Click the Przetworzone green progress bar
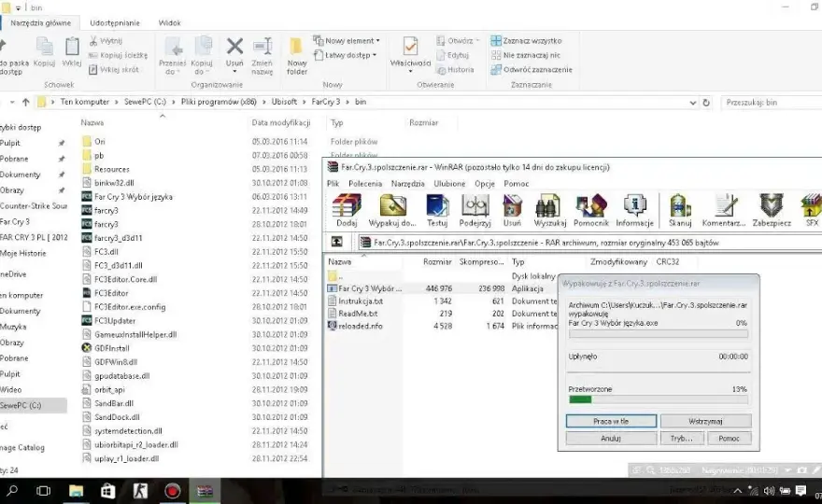Viewport: 822px width, 504px height. click(x=658, y=399)
